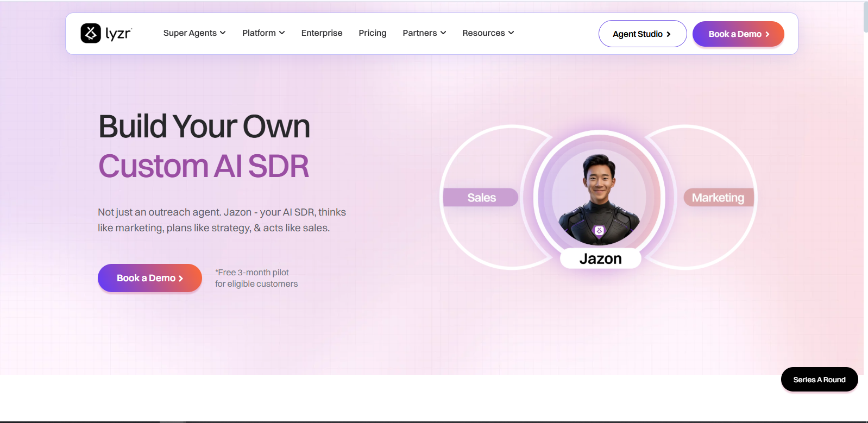This screenshot has width=868, height=423.
Task: Select the Sales label in the diagram
Action: (481, 198)
